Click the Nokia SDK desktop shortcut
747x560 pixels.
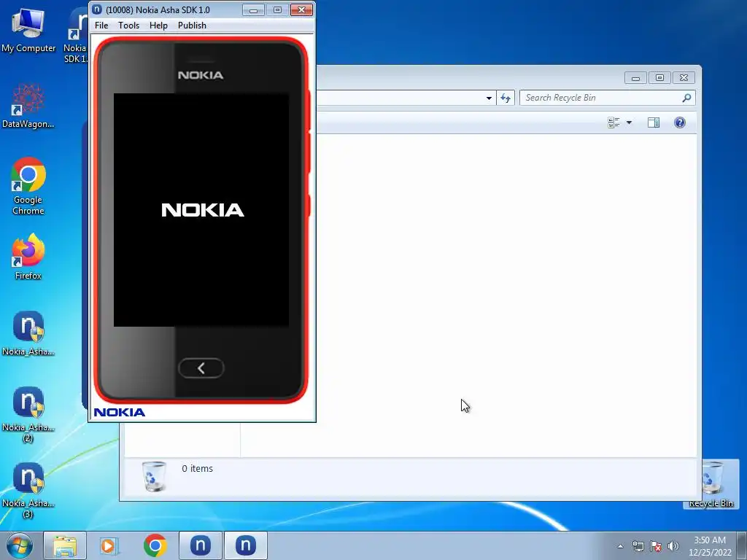click(76, 36)
